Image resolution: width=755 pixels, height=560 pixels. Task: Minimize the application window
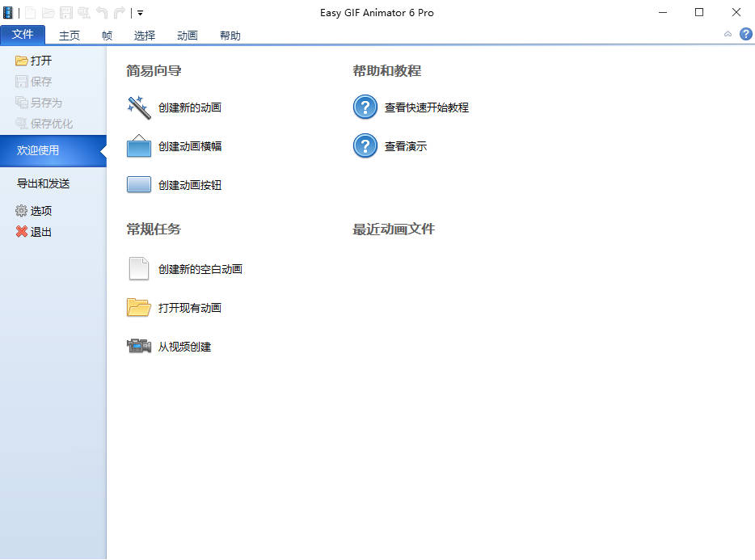tap(663, 12)
